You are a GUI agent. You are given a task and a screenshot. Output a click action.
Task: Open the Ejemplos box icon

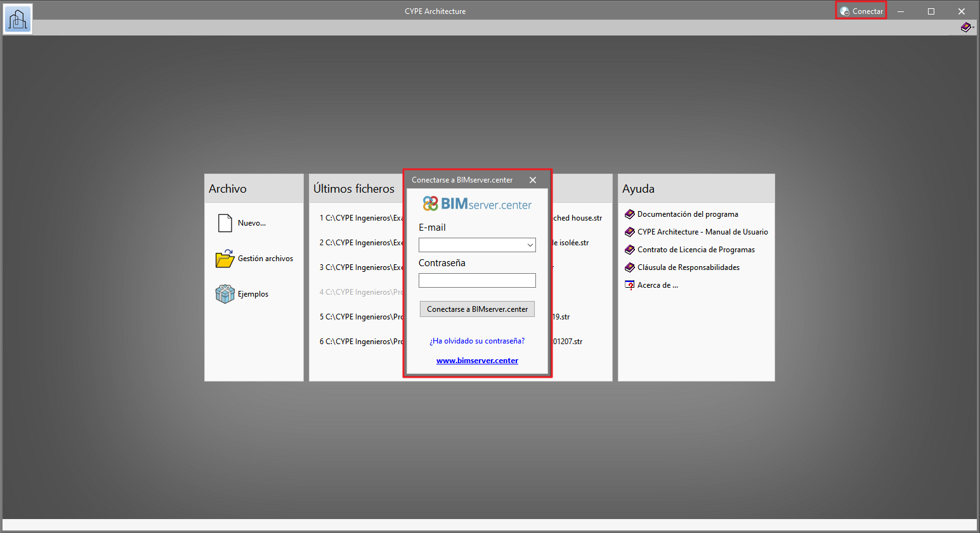coord(225,294)
